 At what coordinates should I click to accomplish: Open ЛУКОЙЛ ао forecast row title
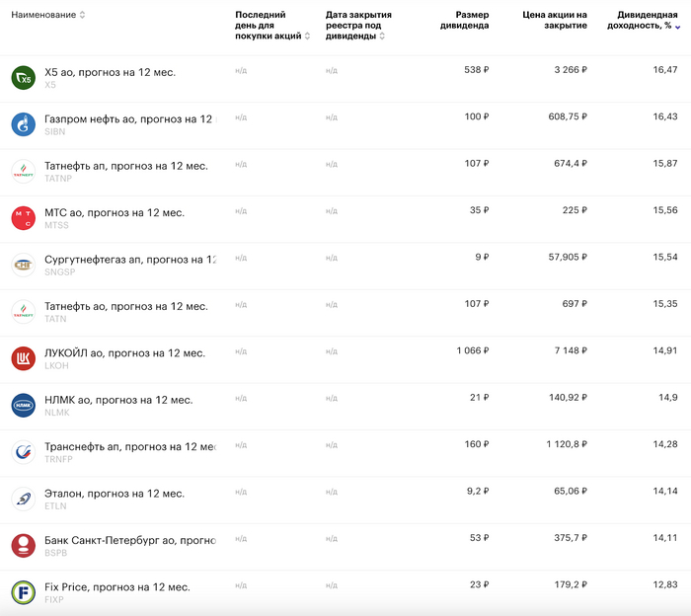coord(124,352)
